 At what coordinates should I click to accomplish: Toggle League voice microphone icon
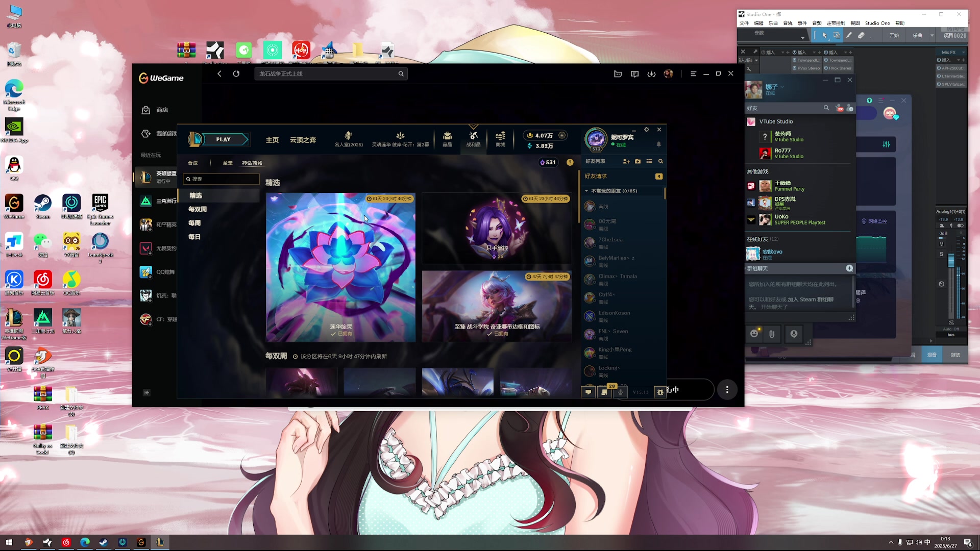[621, 392]
